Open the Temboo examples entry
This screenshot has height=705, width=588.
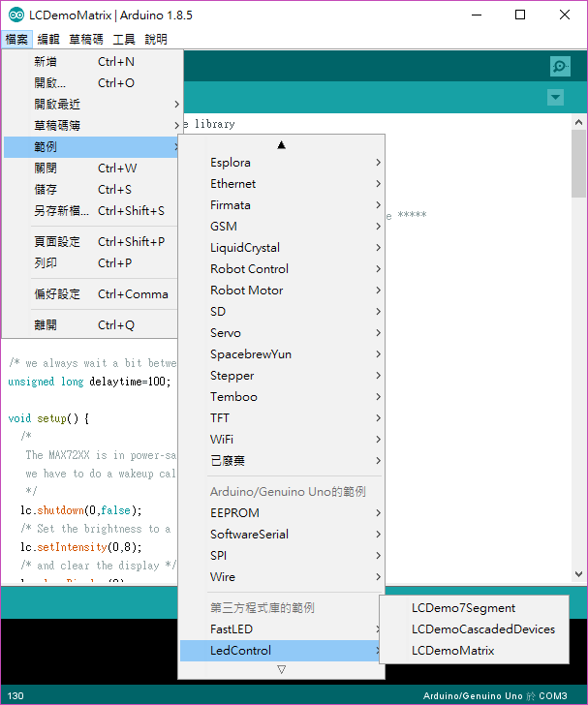282,397
